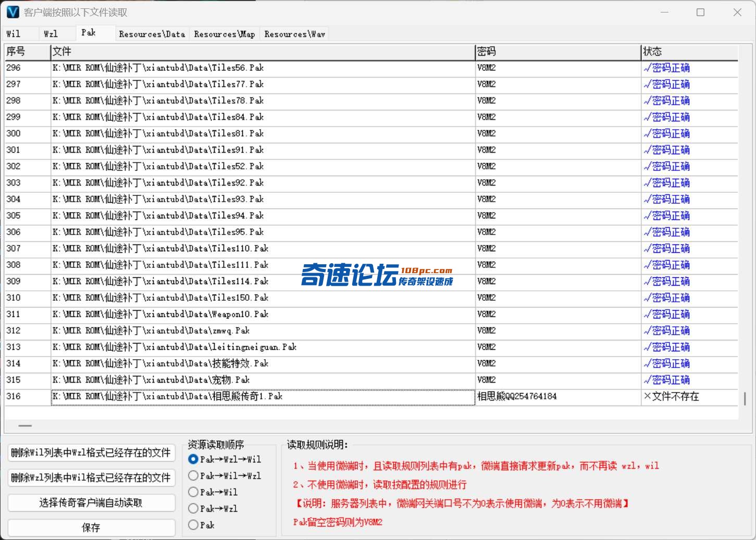
Task: Select the Tiles93.Pak file entry
Action: (x=263, y=199)
